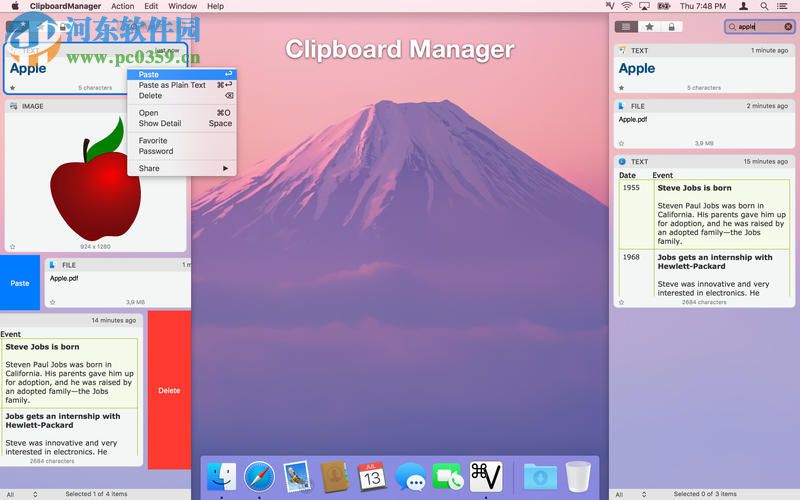
Task: Open 'All' filter near 'Selected 0 of 3 items'
Action: (630, 494)
